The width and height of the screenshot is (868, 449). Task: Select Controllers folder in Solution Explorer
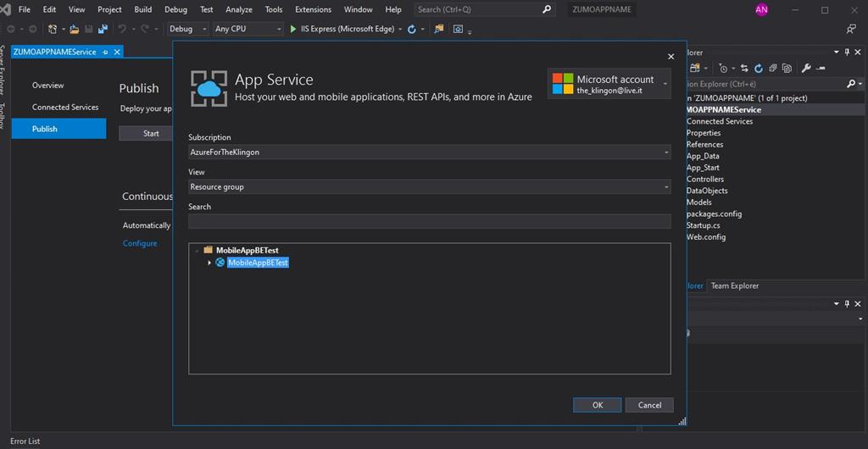tap(704, 179)
